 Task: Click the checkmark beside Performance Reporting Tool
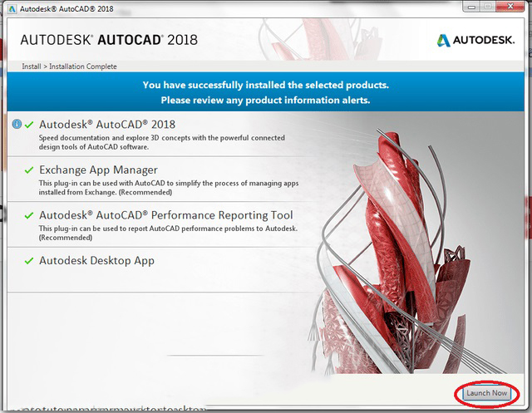click(29, 215)
